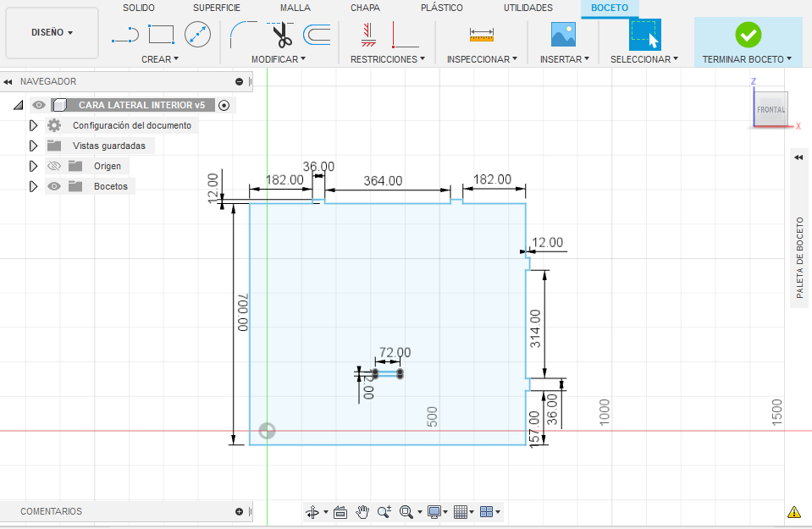Viewport: 812px width, 529px height.
Task: Click the 314.00 dimension value
Action: pyautogui.click(x=535, y=328)
